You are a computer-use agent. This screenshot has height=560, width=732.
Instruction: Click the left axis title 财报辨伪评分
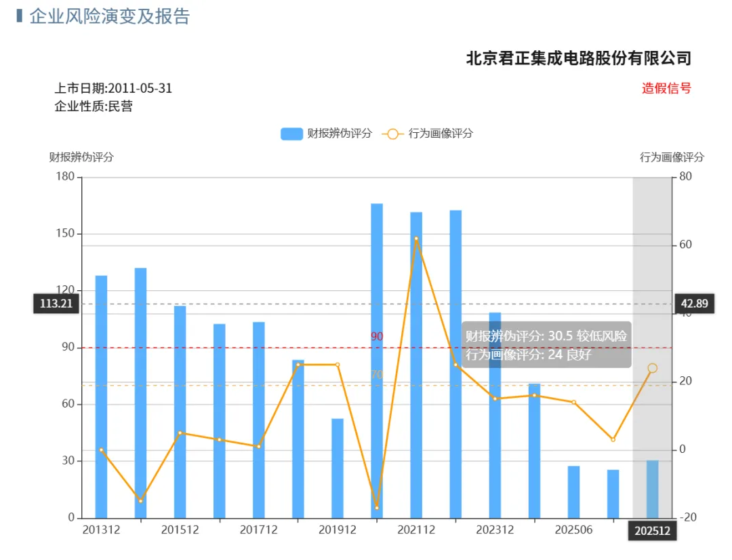click(x=82, y=157)
